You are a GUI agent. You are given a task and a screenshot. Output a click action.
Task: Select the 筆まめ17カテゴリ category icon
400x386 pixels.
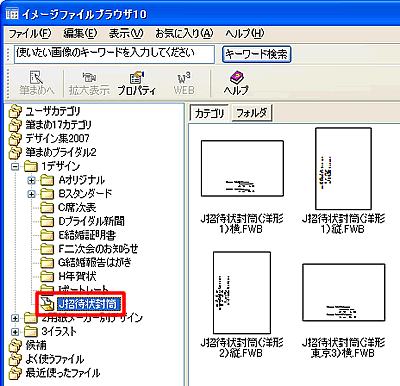click(15, 125)
